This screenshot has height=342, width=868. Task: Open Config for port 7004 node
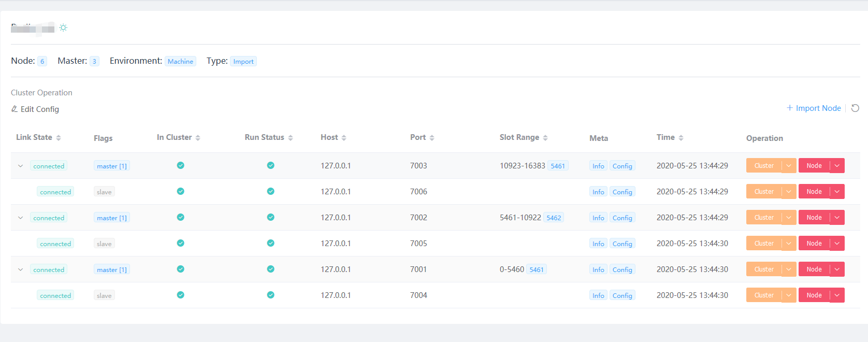(622, 295)
